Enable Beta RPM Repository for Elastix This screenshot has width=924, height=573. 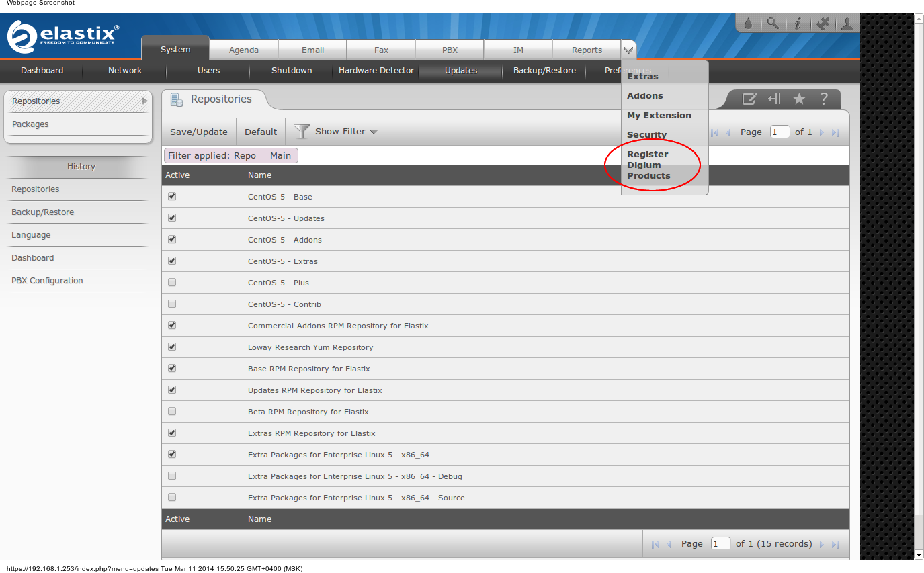click(x=172, y=411)
